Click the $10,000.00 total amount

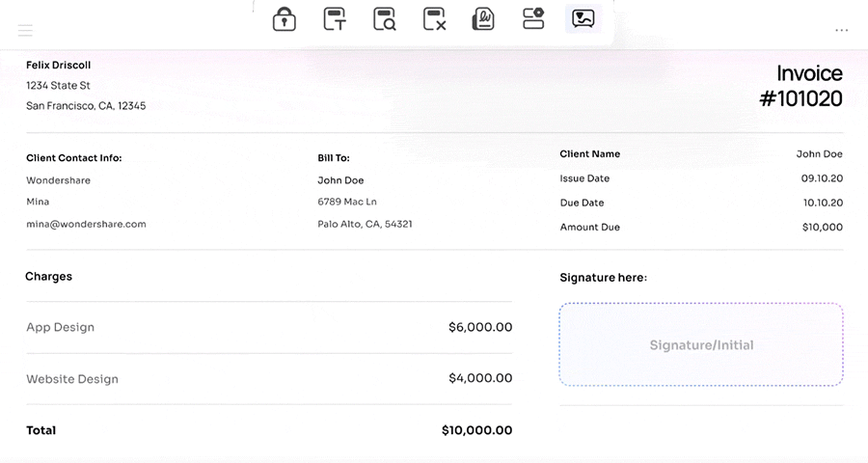476,430
